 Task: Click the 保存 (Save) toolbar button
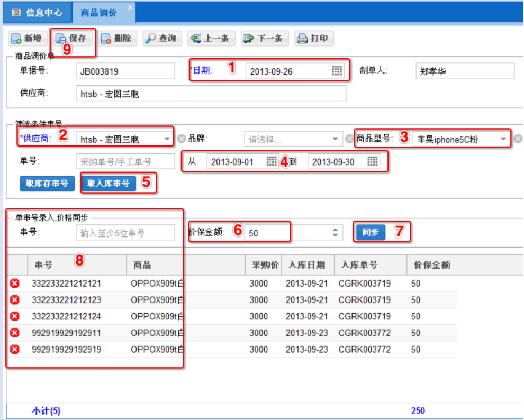[x=71, y=39]
